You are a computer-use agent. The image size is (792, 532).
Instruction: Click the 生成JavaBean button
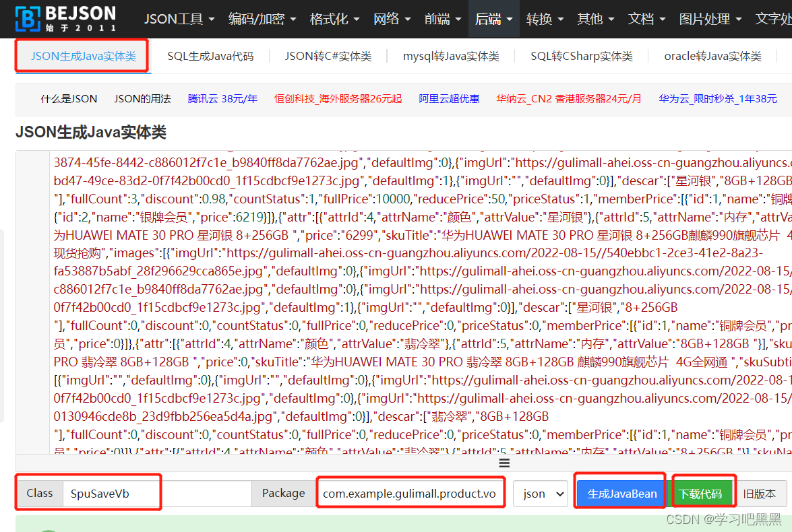621,494
